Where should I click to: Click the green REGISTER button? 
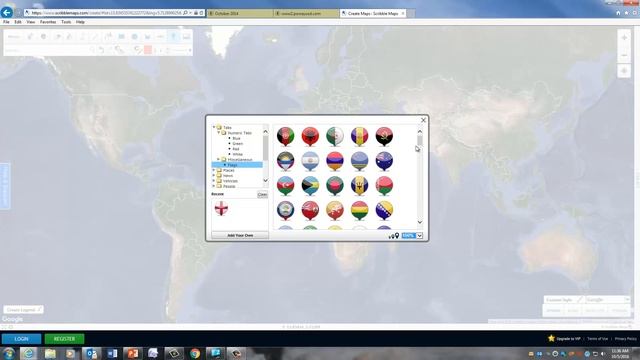(64, 339)
